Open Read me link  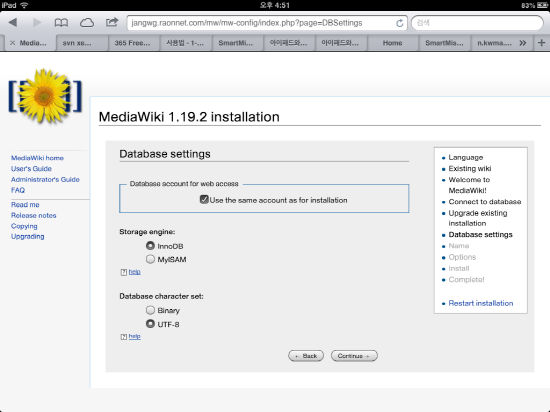[x=25, y=205]
